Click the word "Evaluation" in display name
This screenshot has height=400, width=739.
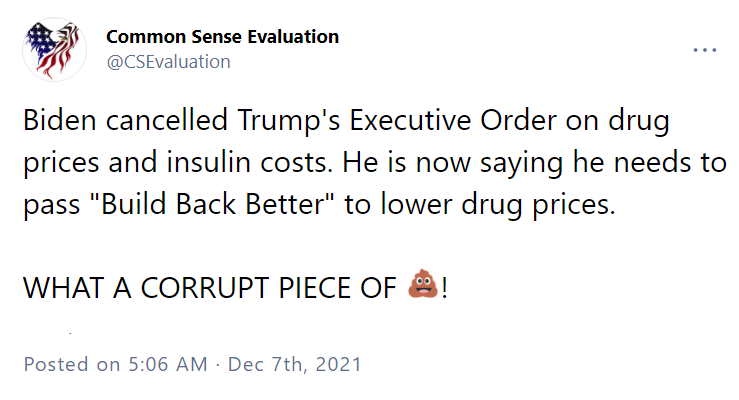[x=293, y=37]
